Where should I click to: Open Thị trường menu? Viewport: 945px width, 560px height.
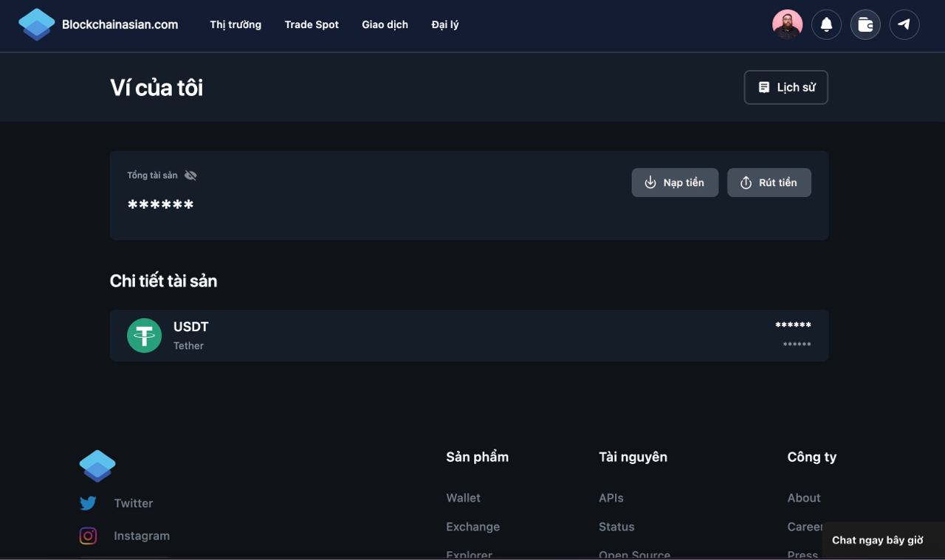pos(236,24)
